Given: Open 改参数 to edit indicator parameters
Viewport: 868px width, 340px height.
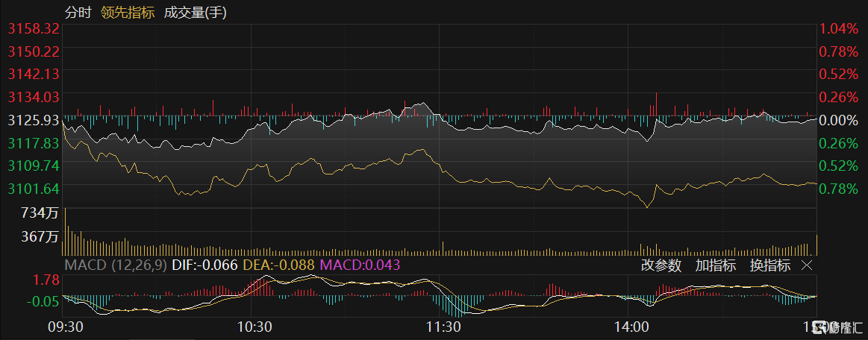Looking at the screenshot, I should point(661,265).
